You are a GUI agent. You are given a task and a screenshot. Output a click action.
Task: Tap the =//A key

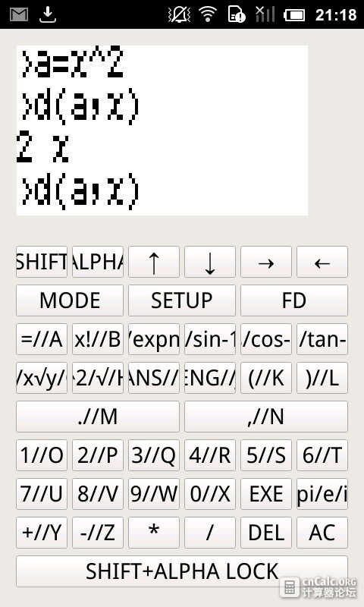[42, 339]
